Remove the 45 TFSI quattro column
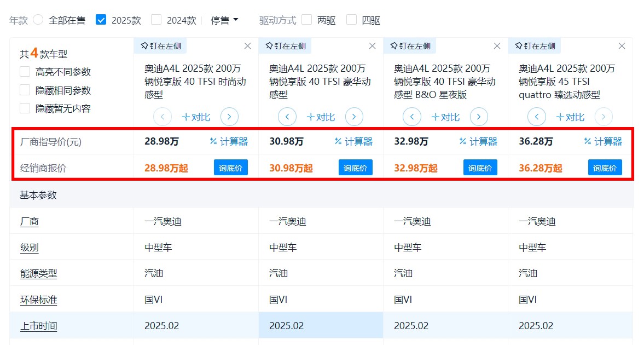644x345 pixels. [x=622, y=46]
